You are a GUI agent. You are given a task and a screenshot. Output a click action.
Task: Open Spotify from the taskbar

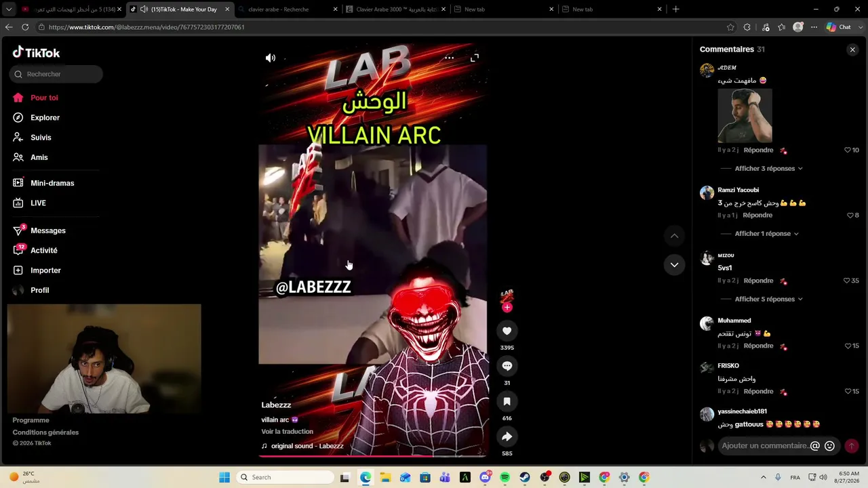505,477
